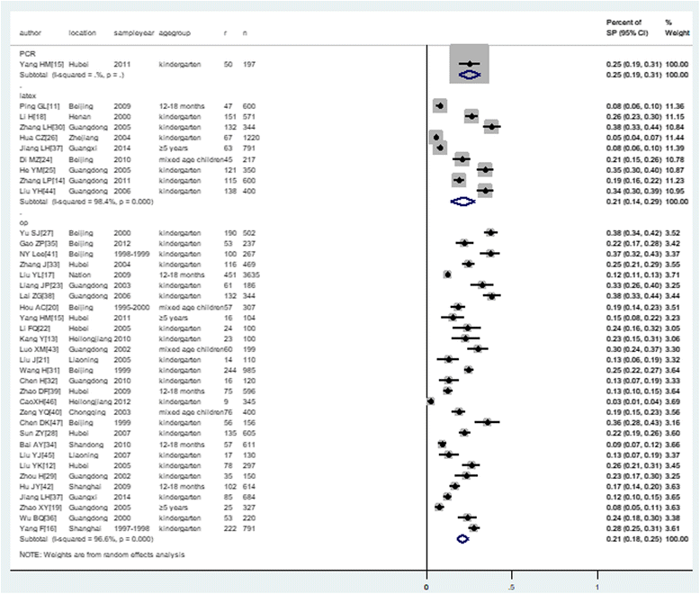Click author 'Zhou H[29]'

39,476
